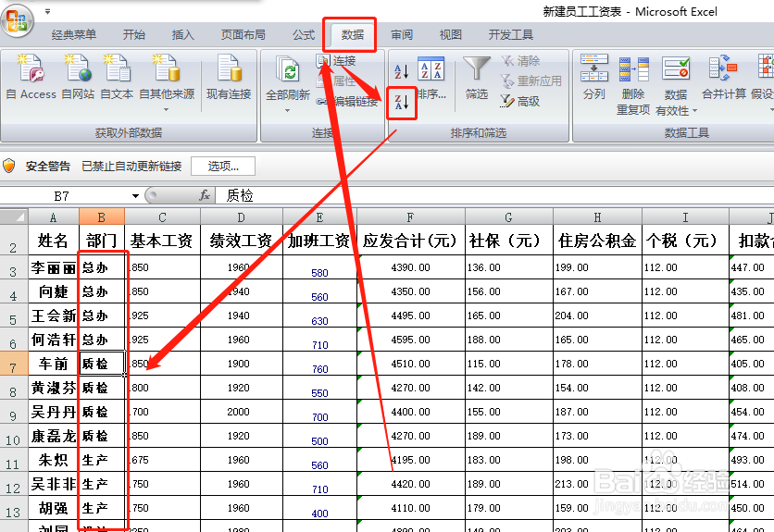
Task: Customize Quick Access Toolbar dropdown
Action: [47, 11]
